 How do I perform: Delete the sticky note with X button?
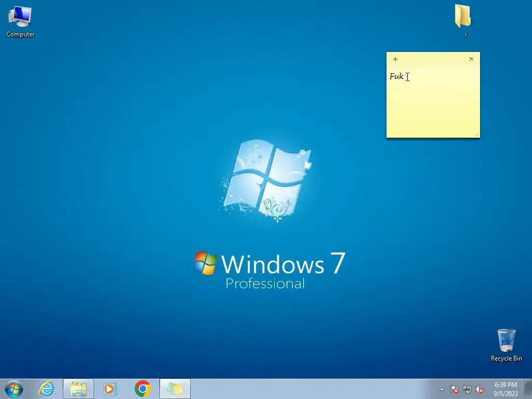click(471, 59)
